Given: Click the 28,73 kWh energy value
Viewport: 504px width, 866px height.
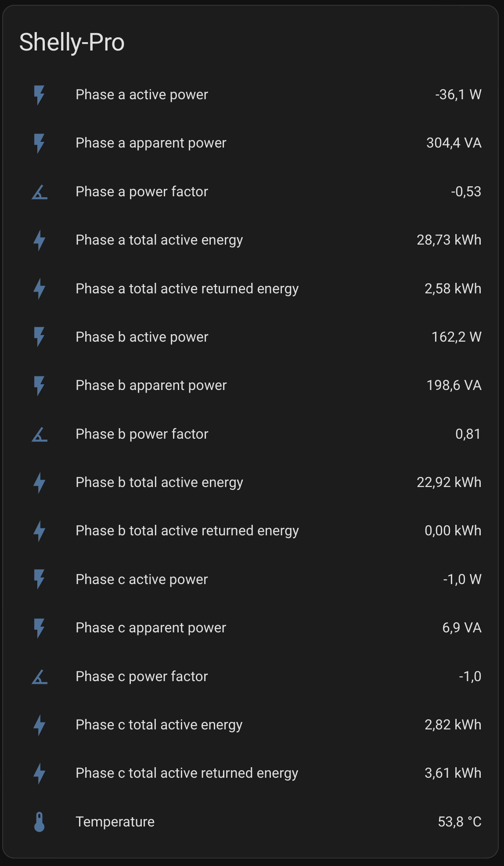Looking at the screenshot, I should [x=449, y=240].
